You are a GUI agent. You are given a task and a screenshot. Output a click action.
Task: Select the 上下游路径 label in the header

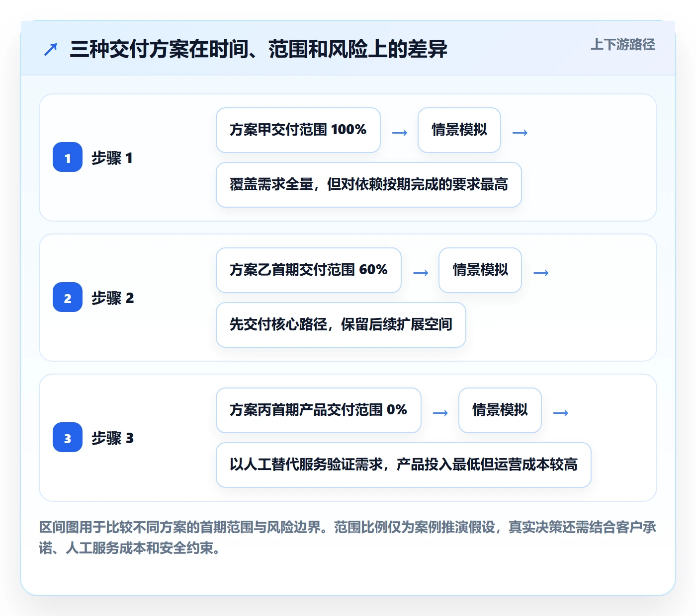623,45
